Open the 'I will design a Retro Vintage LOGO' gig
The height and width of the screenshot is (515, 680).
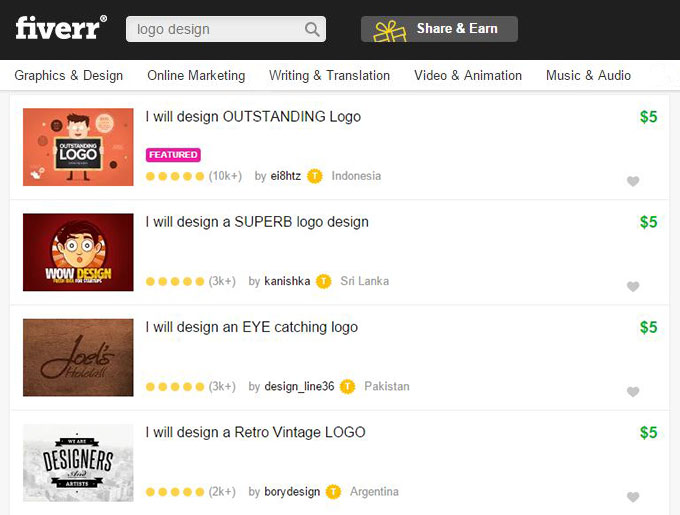click(x=255, y=433)
